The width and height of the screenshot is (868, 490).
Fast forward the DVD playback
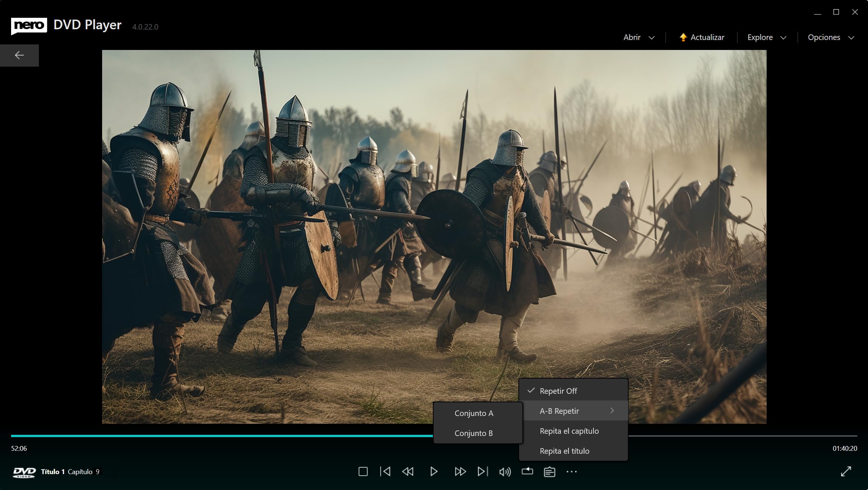tap(460, 471)
